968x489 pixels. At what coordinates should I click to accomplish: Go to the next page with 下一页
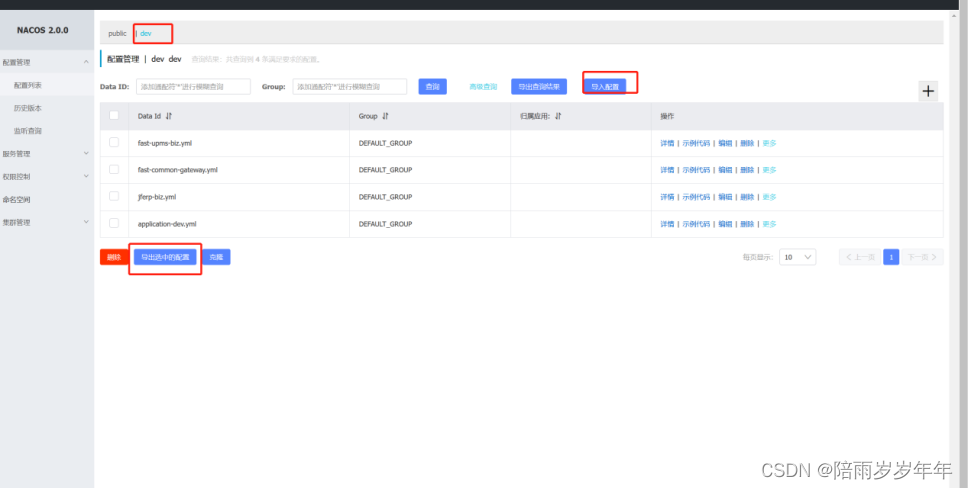tap(922, 257)
